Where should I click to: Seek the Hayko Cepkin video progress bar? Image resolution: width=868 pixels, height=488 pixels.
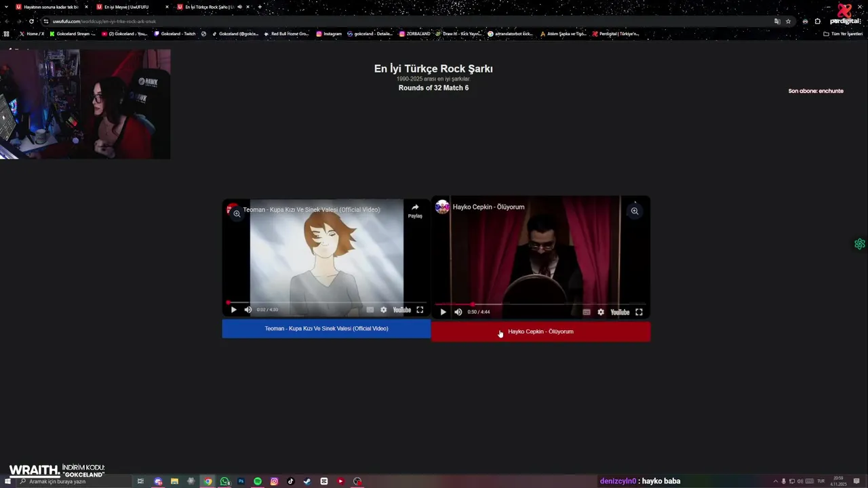tap(540, 304)
